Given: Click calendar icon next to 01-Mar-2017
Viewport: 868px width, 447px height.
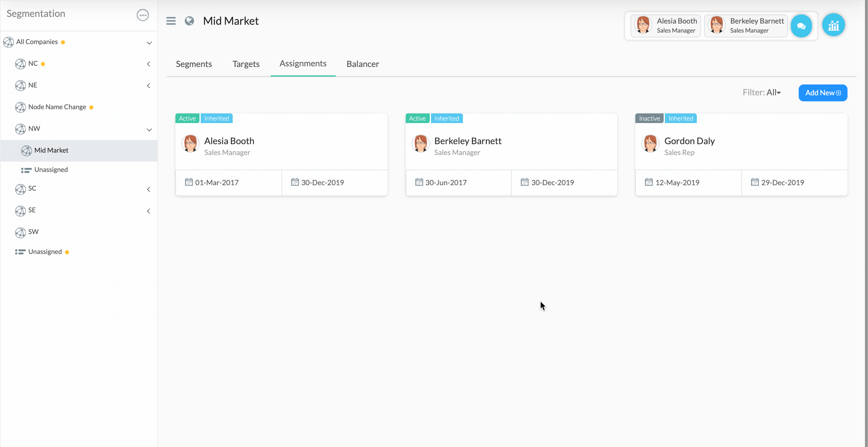Looking at the screenshot, I should pos(189,182).
